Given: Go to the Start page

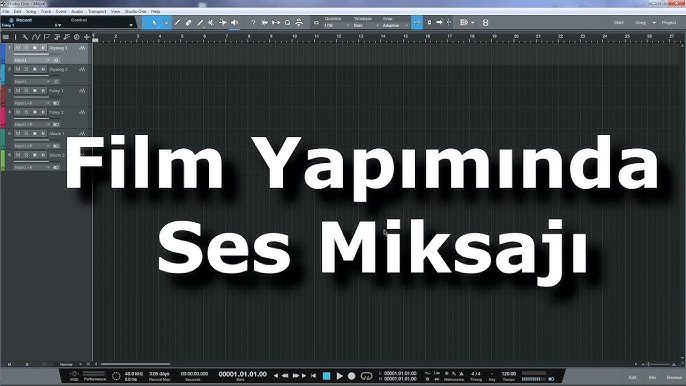Looking at the screenshot, I should coord(619,23).
